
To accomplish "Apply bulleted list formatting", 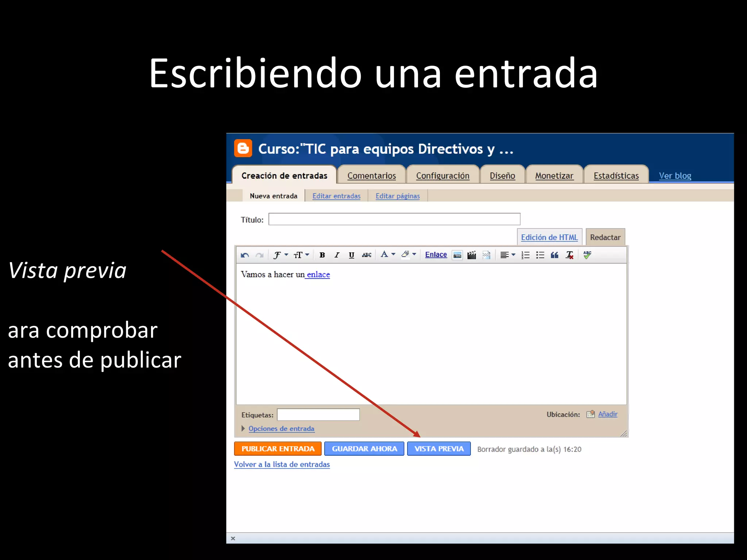I will pos(540,255).
